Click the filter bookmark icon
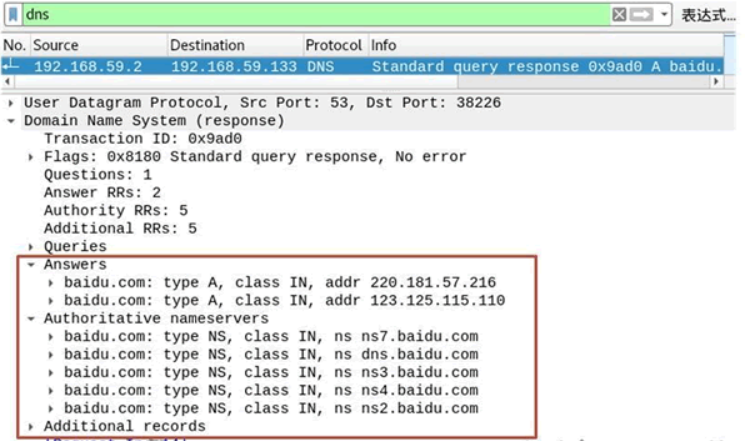 (13, 14)
